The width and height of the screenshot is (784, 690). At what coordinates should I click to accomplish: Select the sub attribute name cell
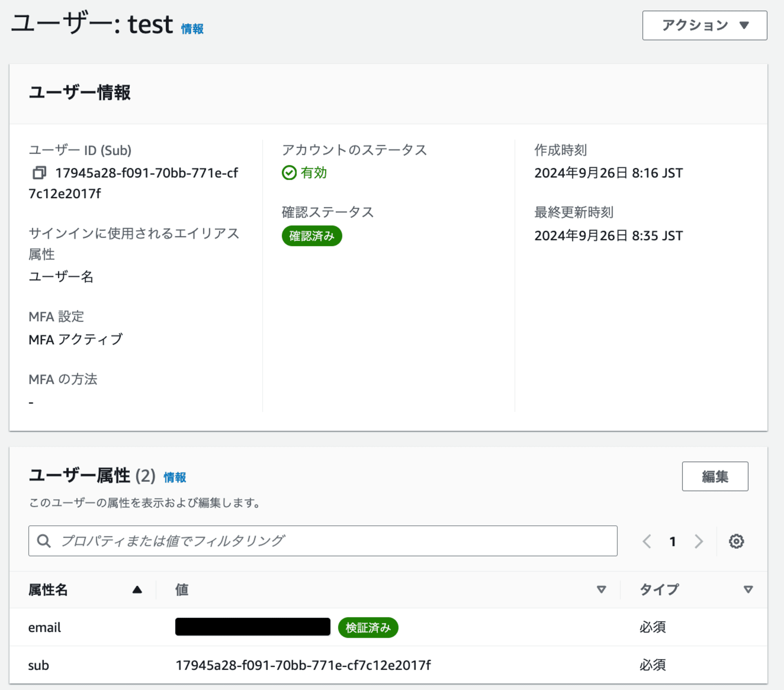tap(38, 665)
